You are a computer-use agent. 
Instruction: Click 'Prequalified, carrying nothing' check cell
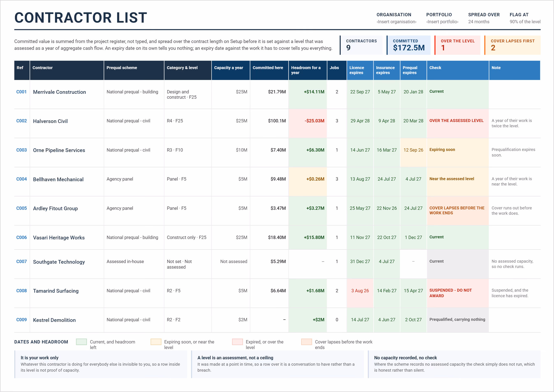(x=458, y=320)
